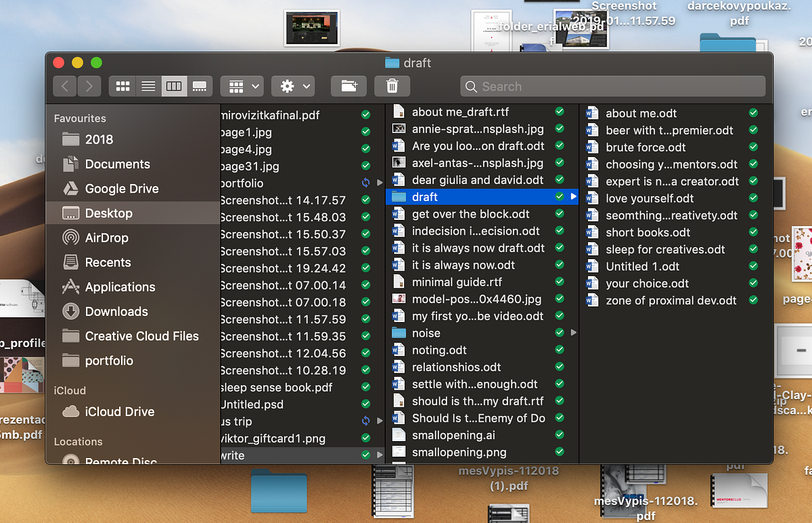Switch to icon view
This screenshot has height=523, width=812.
tap(122, 86)
